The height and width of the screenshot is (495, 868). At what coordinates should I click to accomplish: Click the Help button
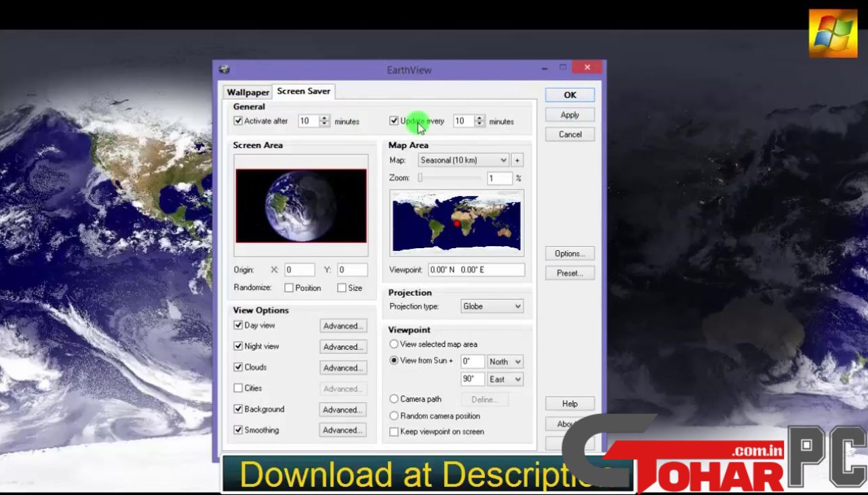(x=570, y=403)
